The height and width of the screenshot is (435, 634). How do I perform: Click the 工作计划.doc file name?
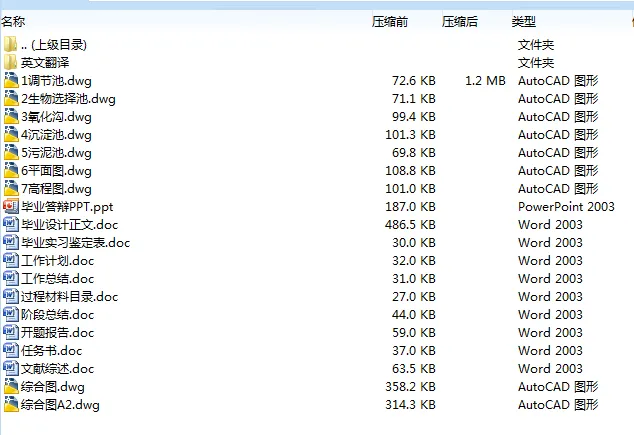click(x=58, y=261)
